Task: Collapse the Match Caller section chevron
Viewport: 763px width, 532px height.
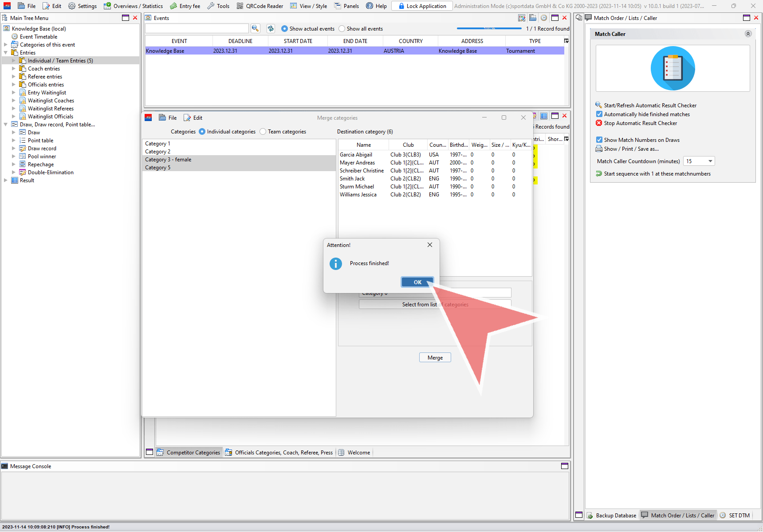Action: (748, 34)
